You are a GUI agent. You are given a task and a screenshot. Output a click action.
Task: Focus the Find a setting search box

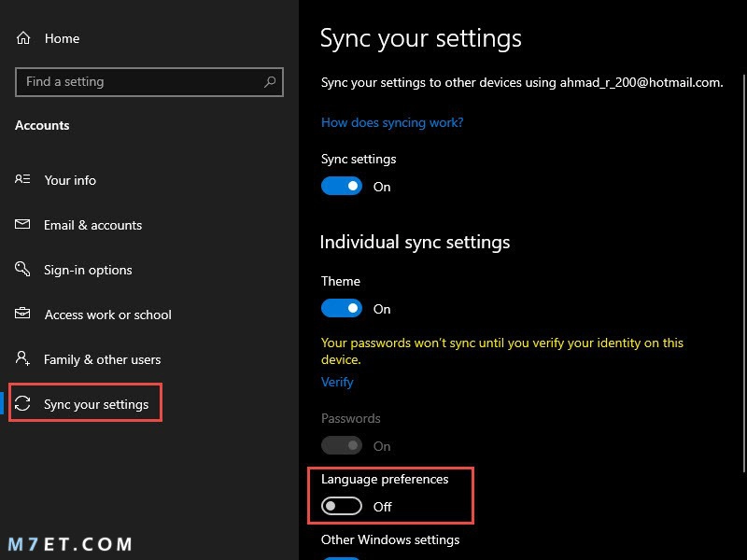[149, 82]
